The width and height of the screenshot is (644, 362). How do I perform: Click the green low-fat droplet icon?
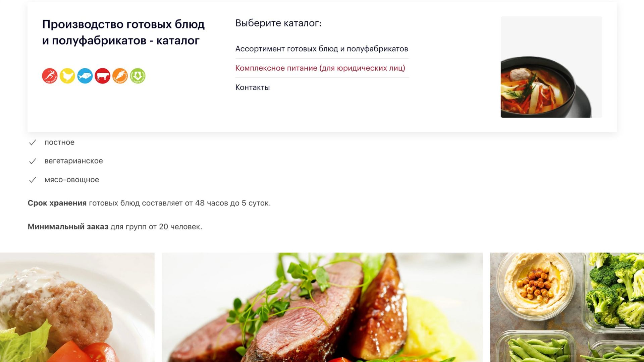click(x=138, y=76)
